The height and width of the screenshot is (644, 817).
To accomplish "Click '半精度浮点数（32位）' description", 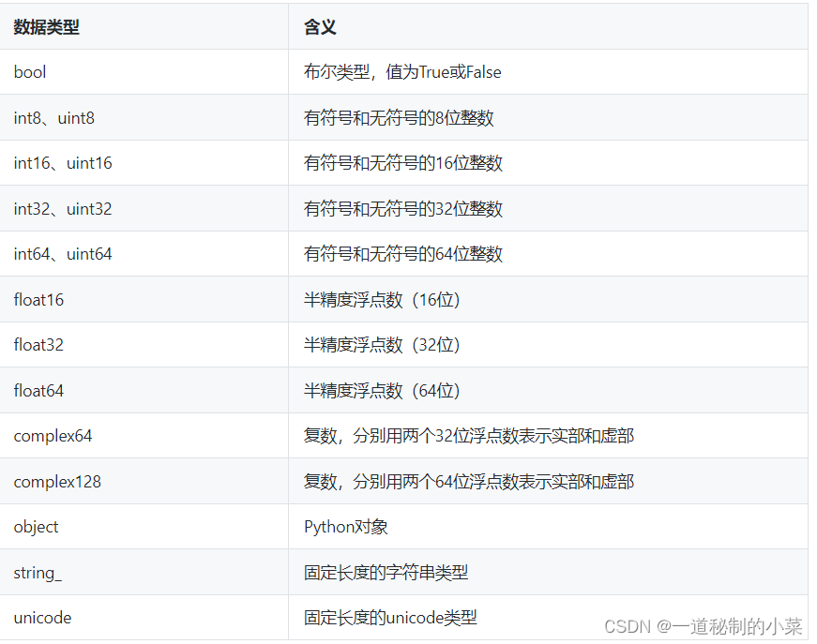I will pyautogui.click(x=382, y=345).
